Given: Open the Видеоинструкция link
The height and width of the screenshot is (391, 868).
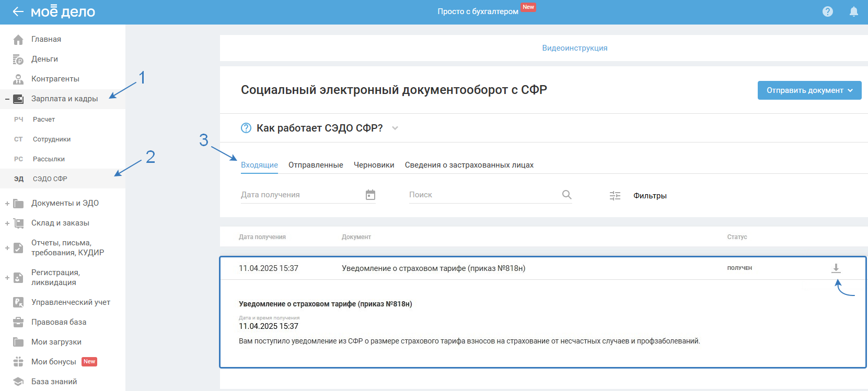Looking at the screenshot, I should pos(575,48).
